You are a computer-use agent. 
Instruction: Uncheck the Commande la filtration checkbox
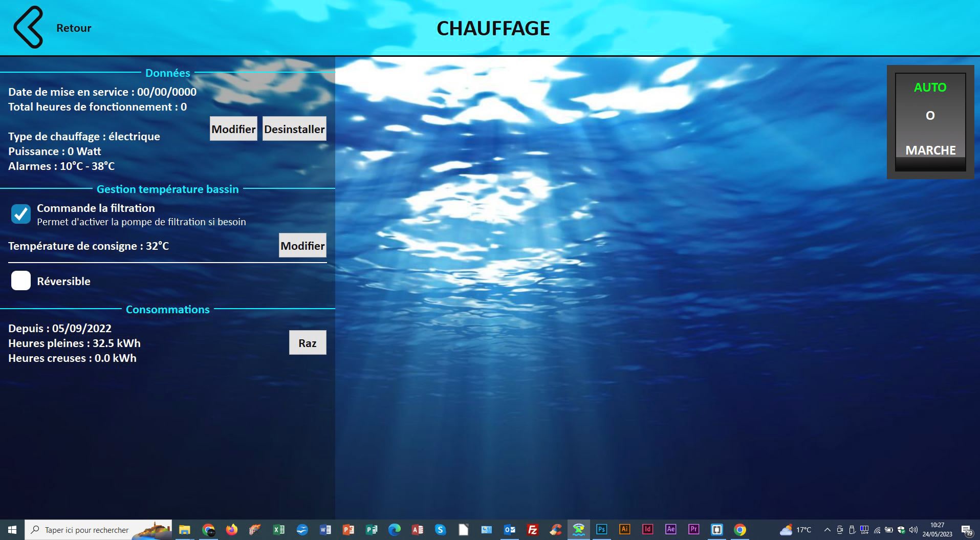coord(20,214)
